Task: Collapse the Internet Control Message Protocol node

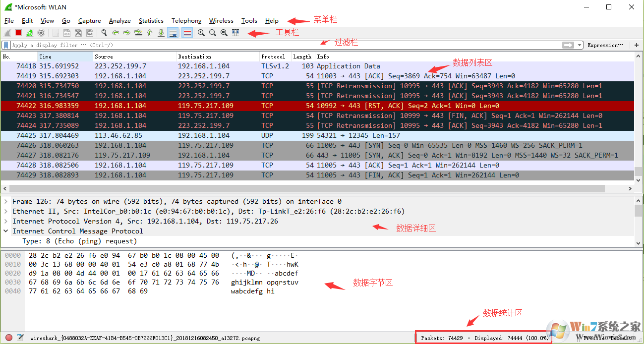Action: click(x=5, y=231)
